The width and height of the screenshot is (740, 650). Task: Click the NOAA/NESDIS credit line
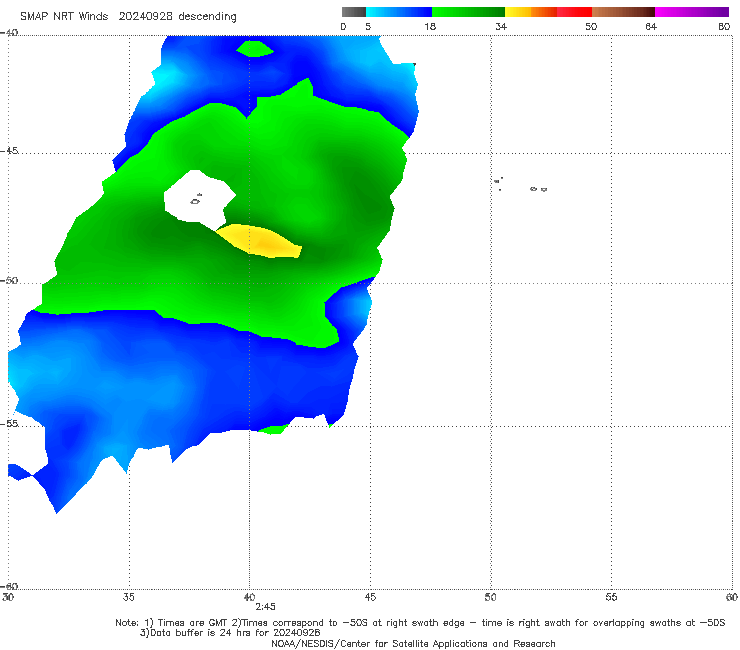pyautogui.click(x=413, y=643)
